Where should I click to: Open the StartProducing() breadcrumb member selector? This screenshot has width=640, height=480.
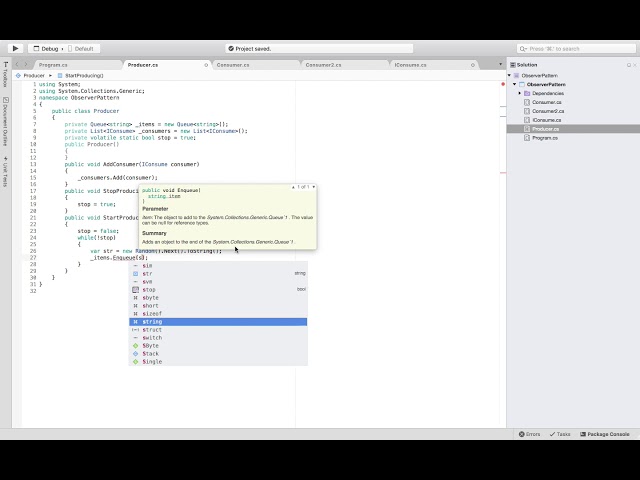[x=80, y=76]
